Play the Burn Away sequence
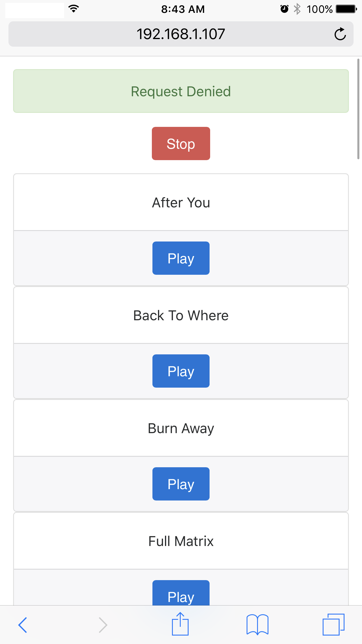This screenshot has height=644, width=362. coord(181,484)
